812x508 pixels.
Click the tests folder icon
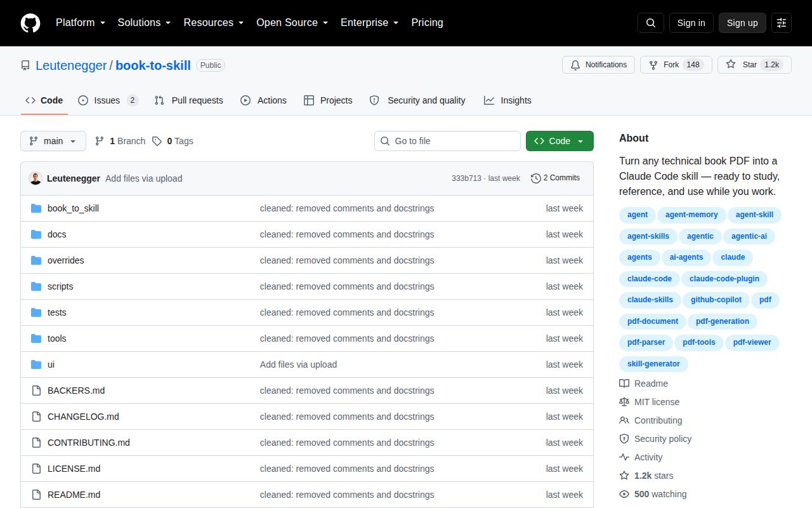[x=36, y=312]
